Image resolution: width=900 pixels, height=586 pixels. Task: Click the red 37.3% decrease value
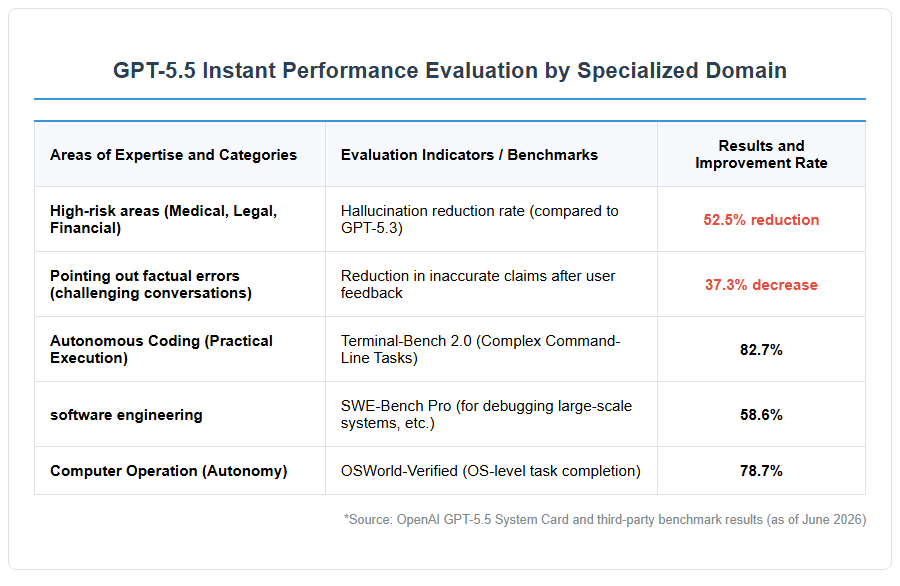click(x=761, y=285)
